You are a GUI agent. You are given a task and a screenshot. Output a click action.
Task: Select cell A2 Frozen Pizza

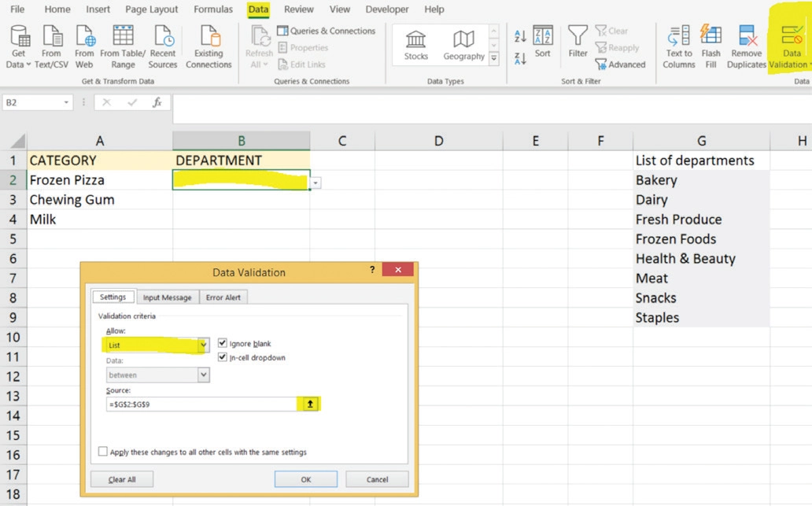tap(100, 179)
